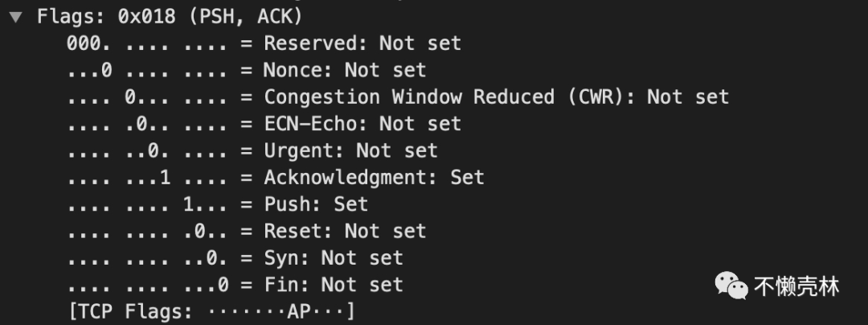Select the Flags: 0x018 (PSH, ACK) row

(170, 17)
